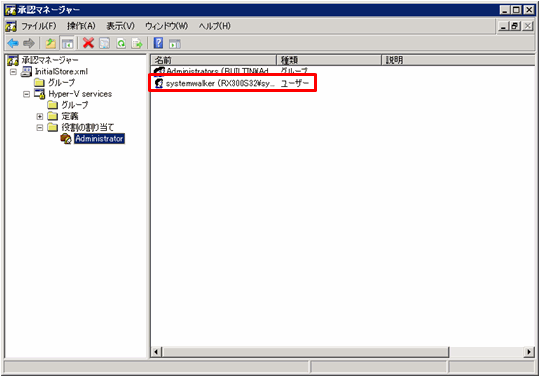Screen dimensions: 540x377
Task: Collapse the InitialStore.xml node
Action: coord(13,72)
